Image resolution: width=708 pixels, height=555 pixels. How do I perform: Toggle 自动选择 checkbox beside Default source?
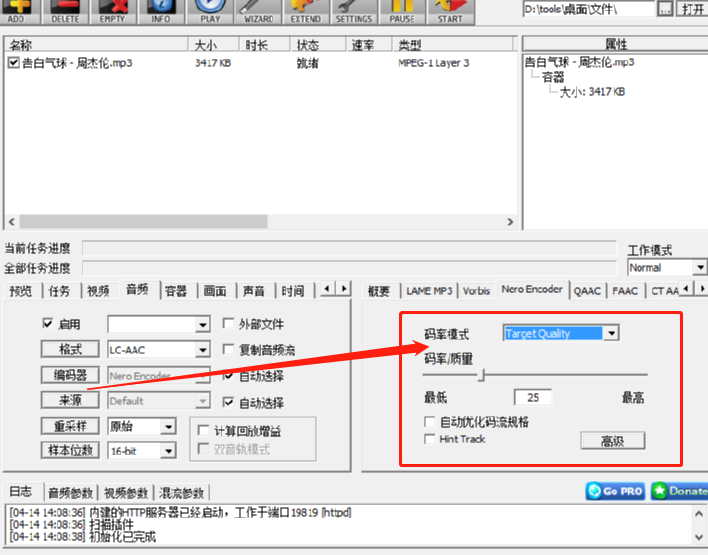pyautogui.click(x=228, y=402)
